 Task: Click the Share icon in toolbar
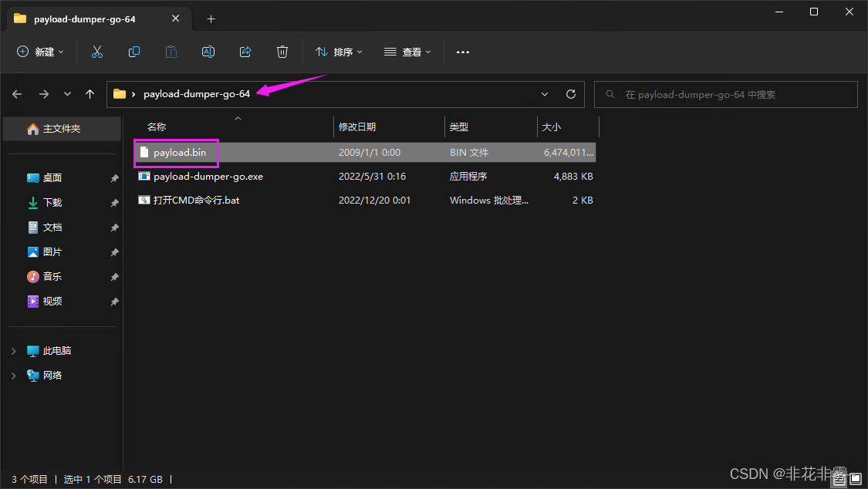(245, 52)
